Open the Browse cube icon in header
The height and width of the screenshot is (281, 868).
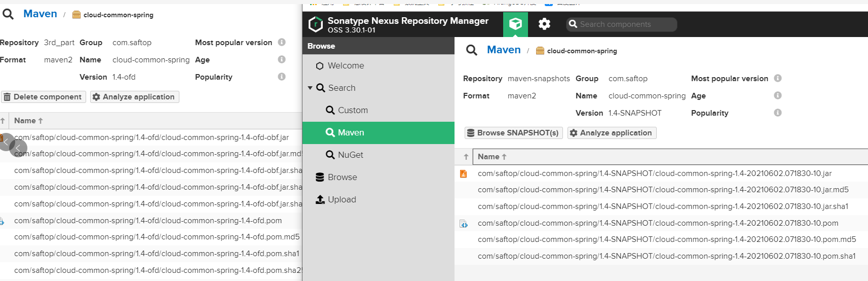point(515,24)
